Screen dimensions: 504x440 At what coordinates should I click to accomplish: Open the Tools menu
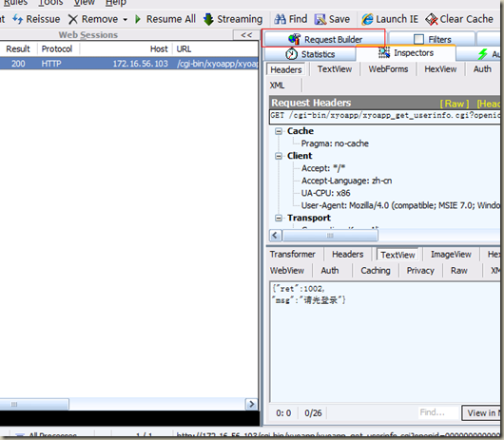tap(50, 3)
